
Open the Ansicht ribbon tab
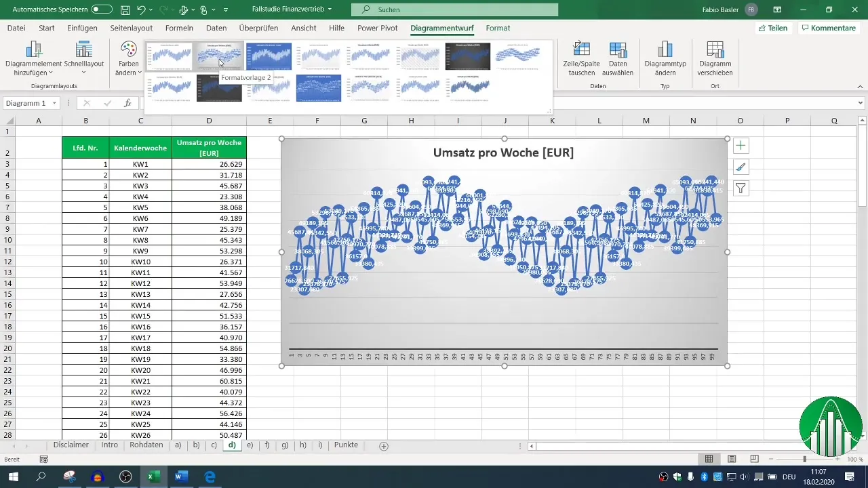[303, 28]
